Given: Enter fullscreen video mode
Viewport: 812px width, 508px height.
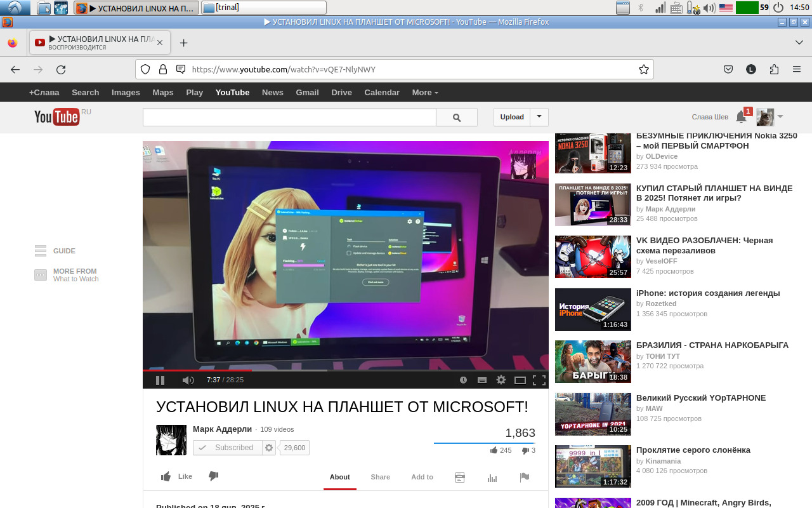Looking at the screenshot, I should [539, 380].
